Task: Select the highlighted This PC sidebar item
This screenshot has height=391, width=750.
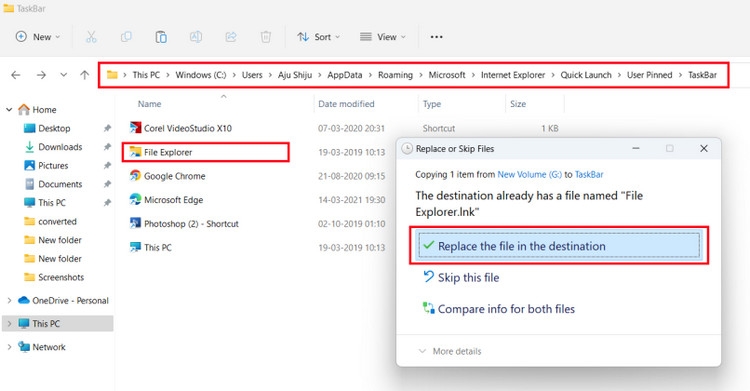Action: pyautogui.click(x=57, y=324)
